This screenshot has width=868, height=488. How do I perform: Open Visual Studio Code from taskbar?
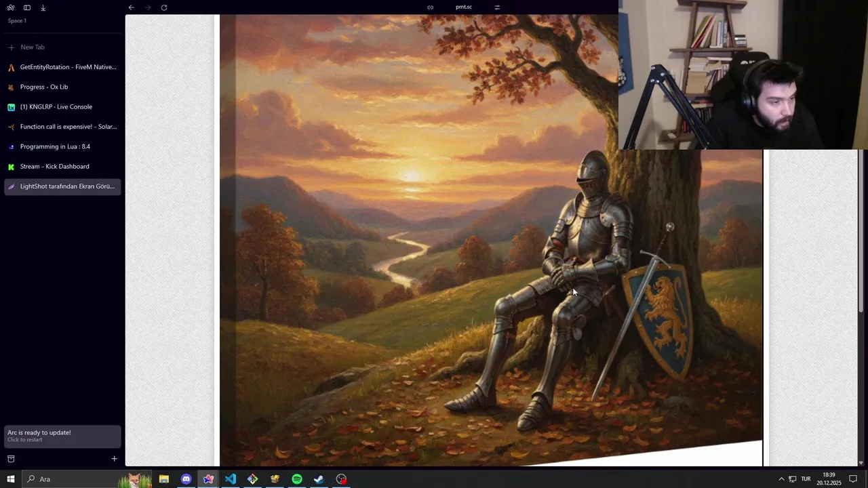[231, 479]
